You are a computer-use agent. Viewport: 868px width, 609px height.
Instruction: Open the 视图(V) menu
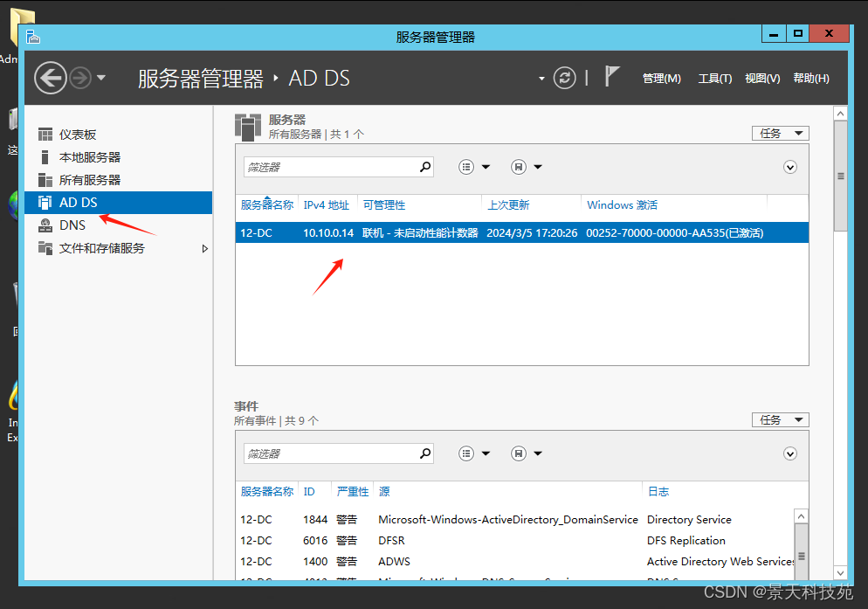pos(762,79)
